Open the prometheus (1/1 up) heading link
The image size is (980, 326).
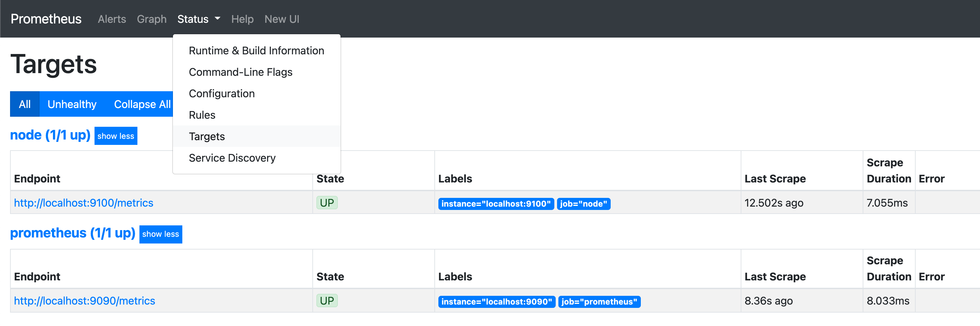click(73, 233)
